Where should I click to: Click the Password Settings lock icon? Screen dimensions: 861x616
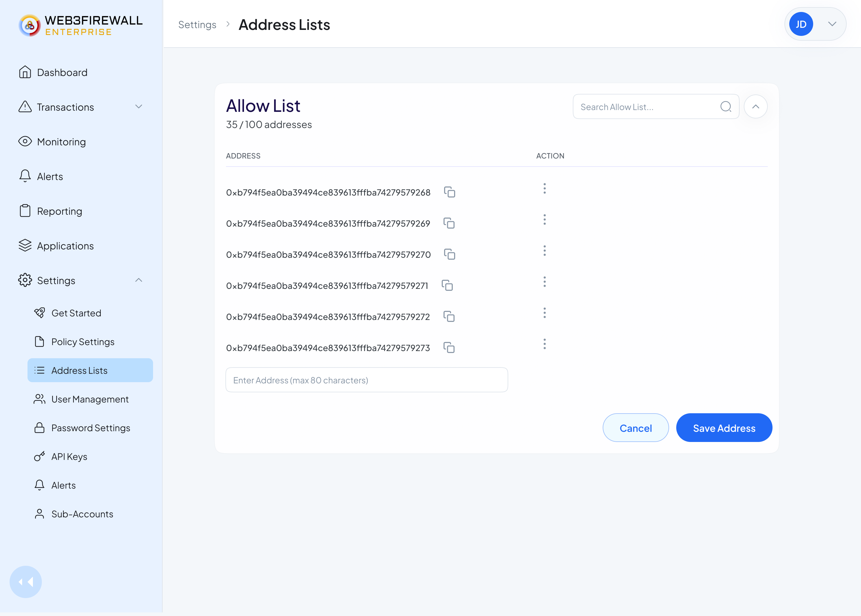point(39,428)
